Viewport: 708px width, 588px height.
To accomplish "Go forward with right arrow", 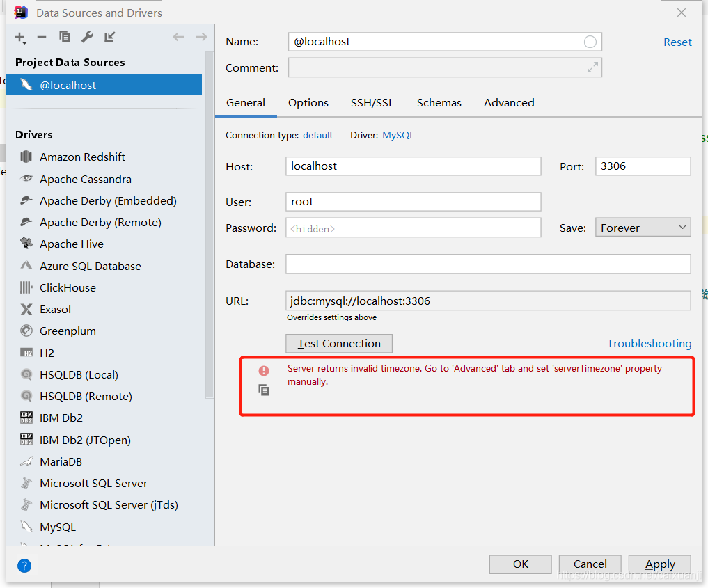I will (x=201, y=37).
